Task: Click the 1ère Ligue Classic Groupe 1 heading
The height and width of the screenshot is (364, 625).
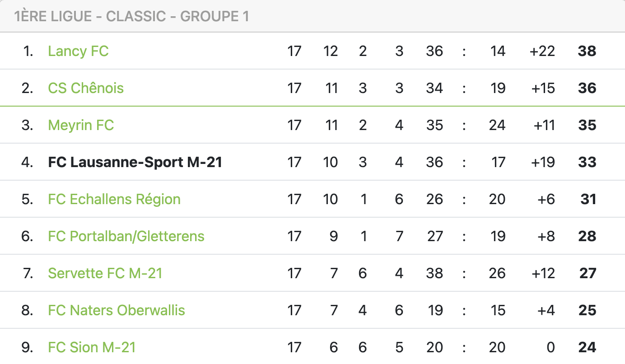Action: pyautogui.click(x=131, y=17)
